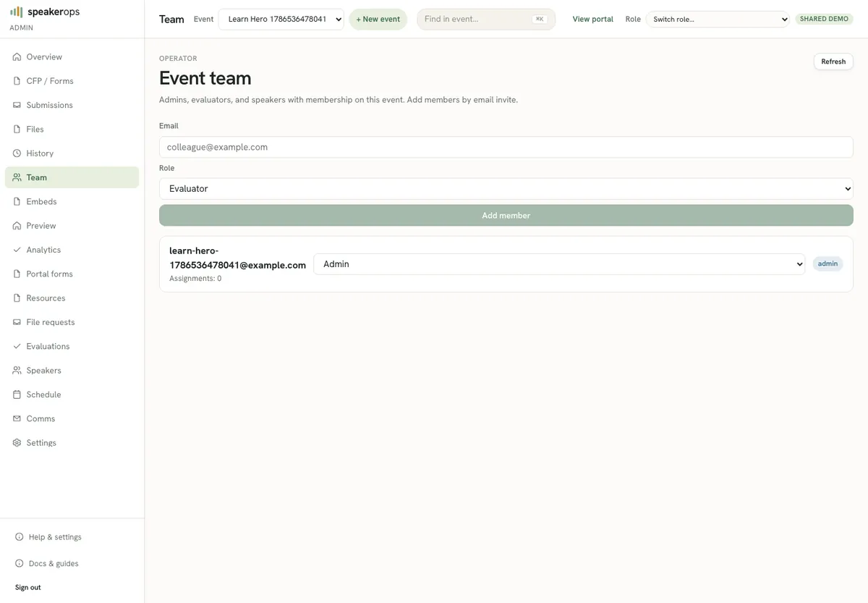Viewport: 868px width, 603px height.
Task: Click the Event team heading
Action: 205,78
